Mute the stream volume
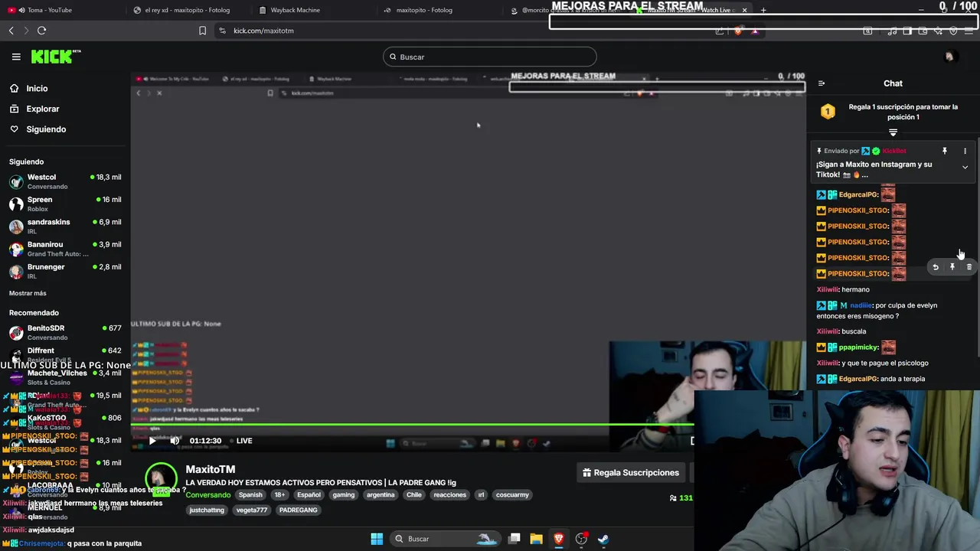Viewport: 980px width, 551px height. click(175, 441)
